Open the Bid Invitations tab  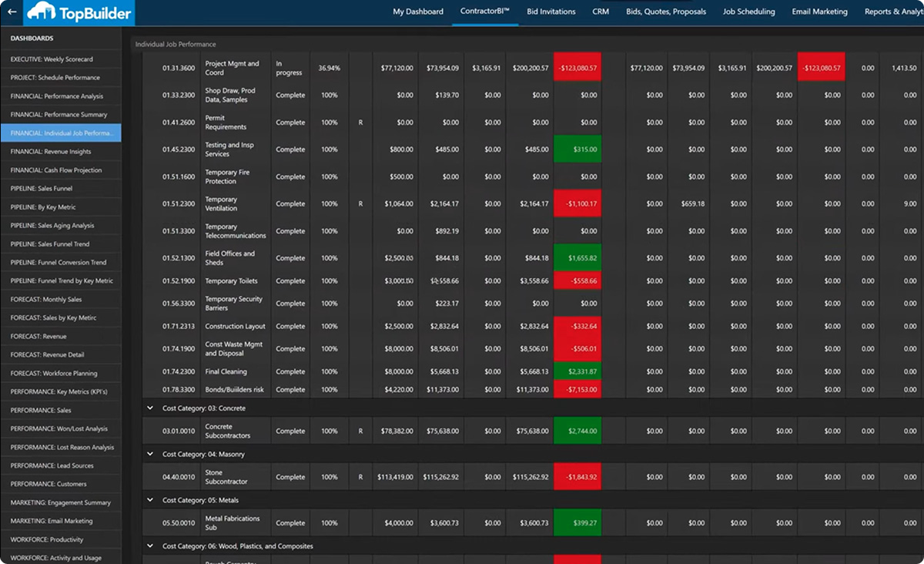pyautogui.click(x=551, y=12)
